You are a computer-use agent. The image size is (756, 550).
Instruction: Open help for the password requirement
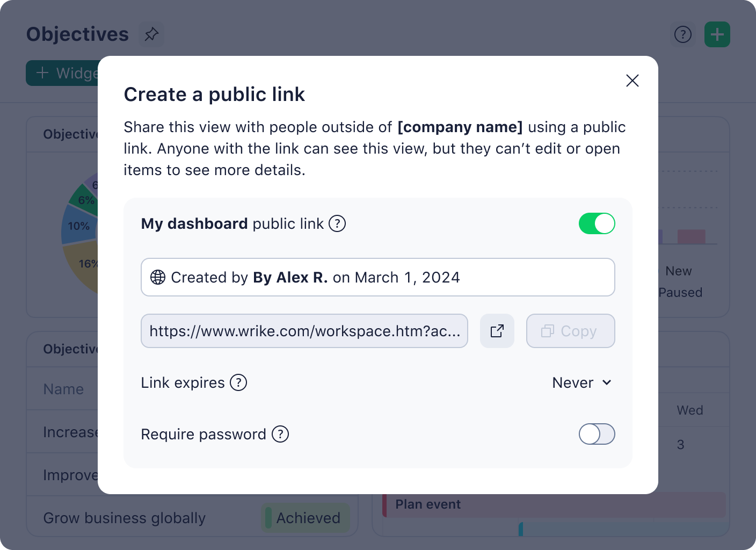pyautogui.click(x=280, y=434)
